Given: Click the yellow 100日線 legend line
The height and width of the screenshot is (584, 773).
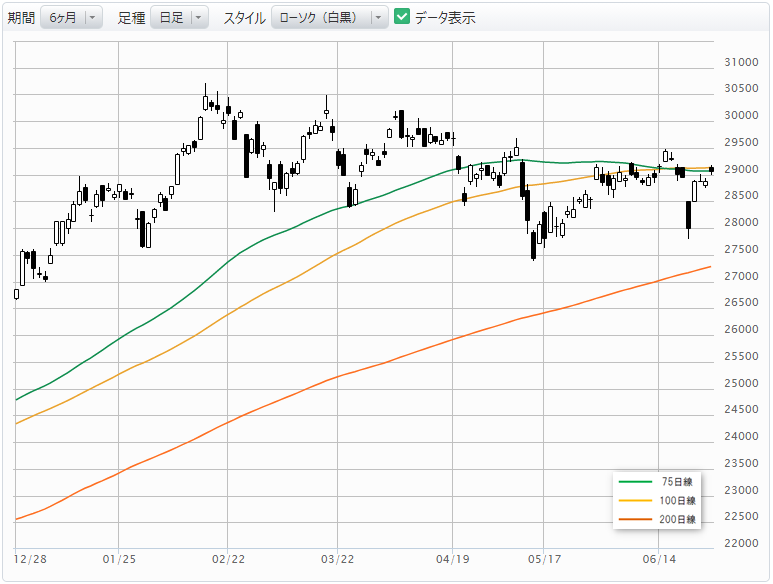Looking at the screenshot, I should 635,500.
